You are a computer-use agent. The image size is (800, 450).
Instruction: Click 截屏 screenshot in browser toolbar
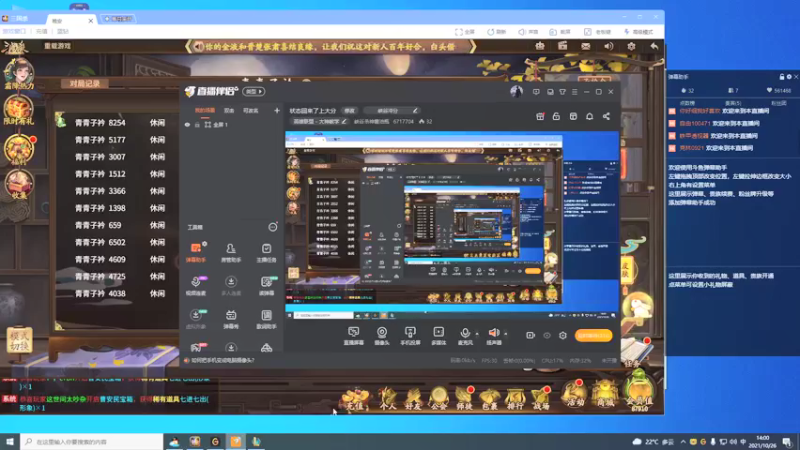pos(560,32)
